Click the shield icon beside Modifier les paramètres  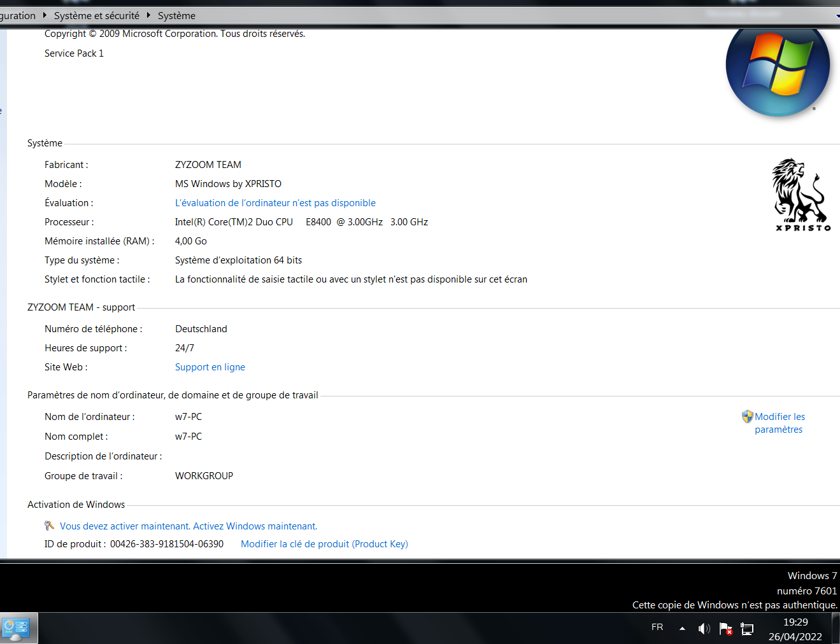(748, 416)
